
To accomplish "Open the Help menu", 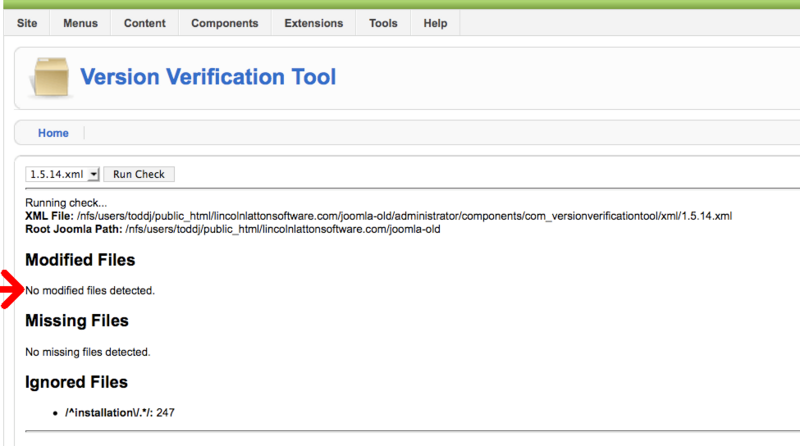I will click(x=435, y=23).
